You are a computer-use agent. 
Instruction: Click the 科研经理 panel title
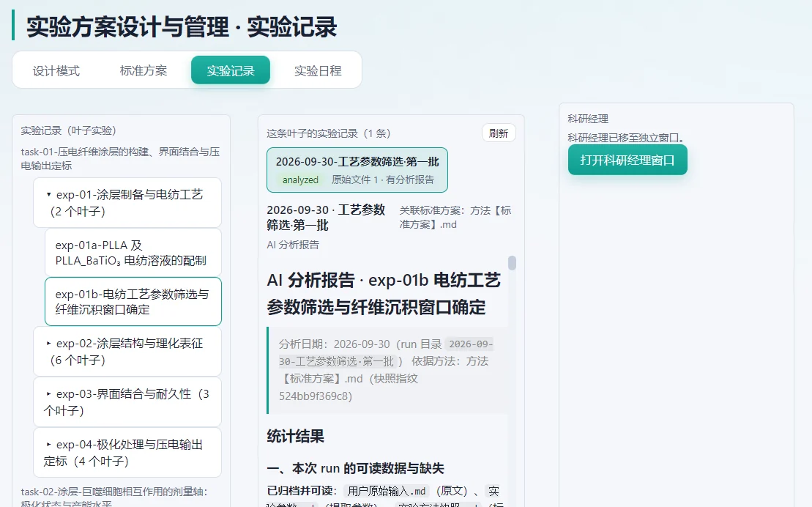[588, 119]
